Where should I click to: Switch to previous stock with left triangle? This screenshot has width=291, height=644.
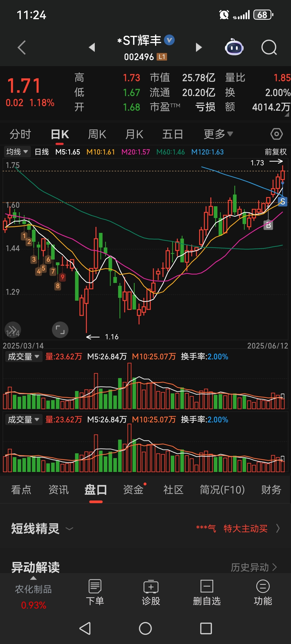92,47
